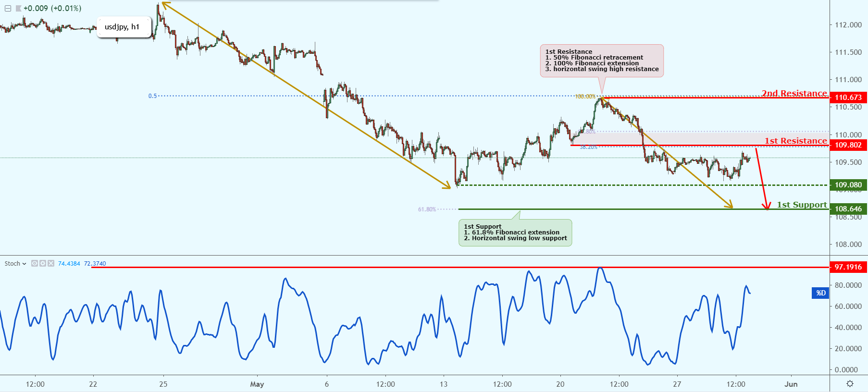Click the 108.646 support price label
Screen dimensions: 868x392
[x=848, y=209]
